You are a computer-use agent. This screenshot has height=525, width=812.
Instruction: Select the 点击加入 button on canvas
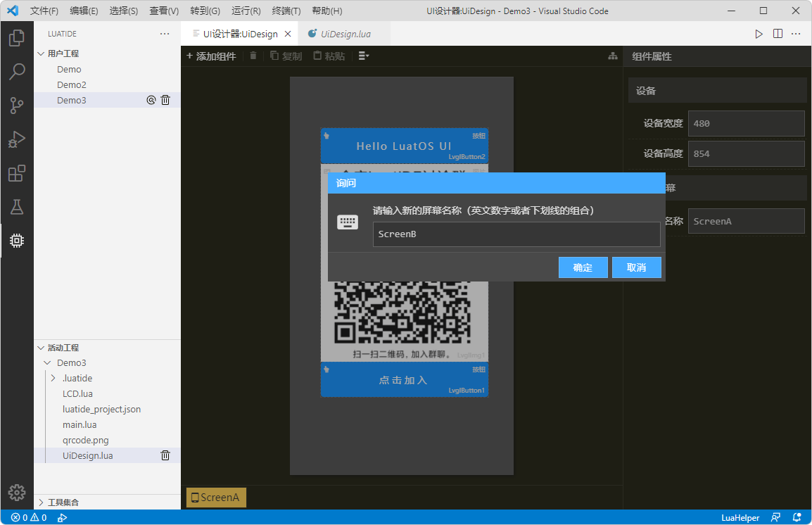pos(405,379)
